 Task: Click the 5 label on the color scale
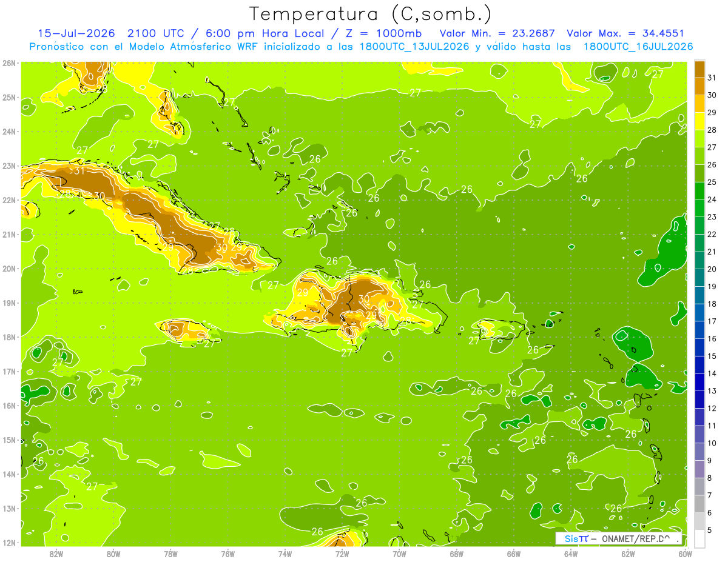click(x=710, y=530)
